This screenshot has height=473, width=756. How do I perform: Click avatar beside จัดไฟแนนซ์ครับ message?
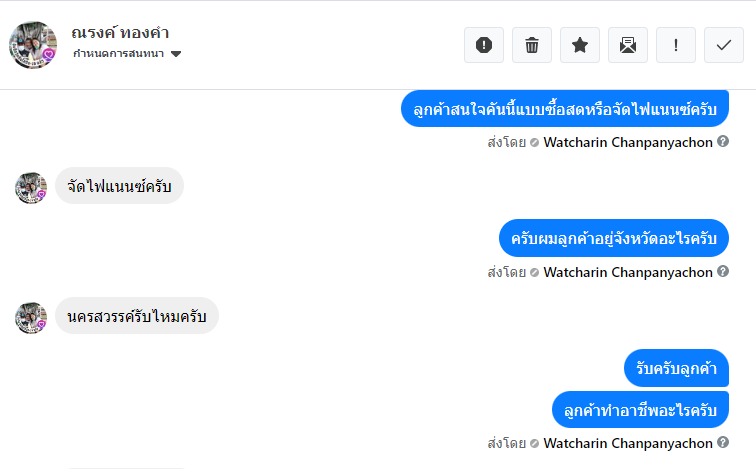tap(31, 187)
